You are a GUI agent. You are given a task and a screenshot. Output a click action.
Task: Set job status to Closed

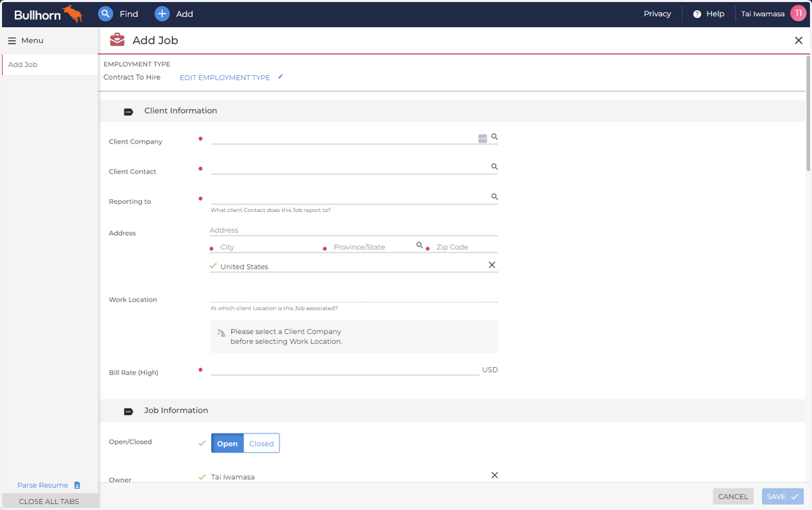click(x=261, y=444)
